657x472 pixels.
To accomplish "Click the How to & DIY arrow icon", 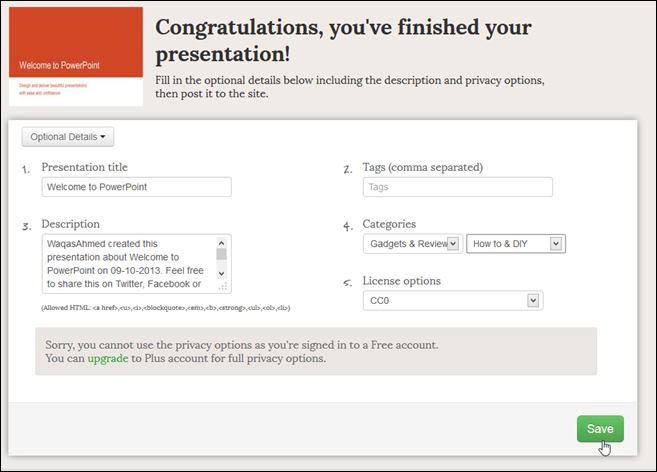I will [556, 244].
